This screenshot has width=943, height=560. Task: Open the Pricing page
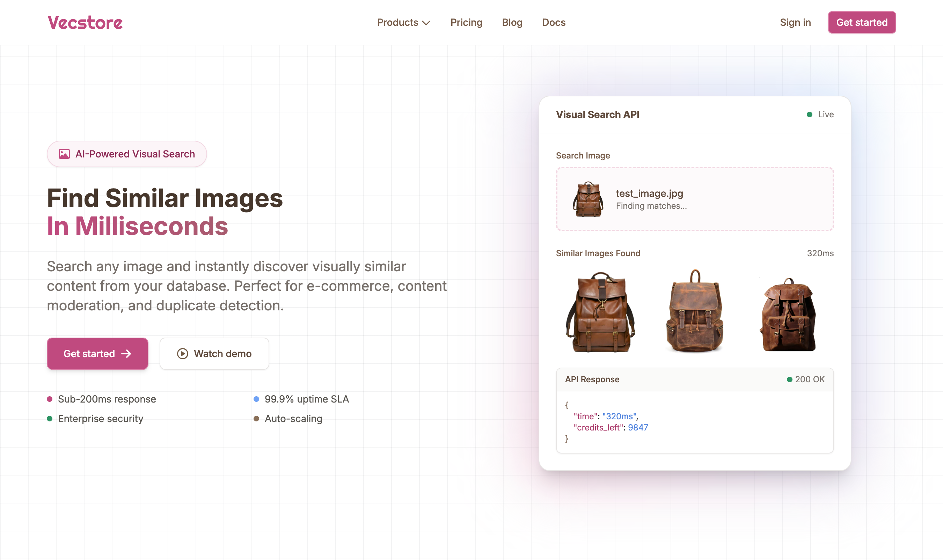coord(466,22)
